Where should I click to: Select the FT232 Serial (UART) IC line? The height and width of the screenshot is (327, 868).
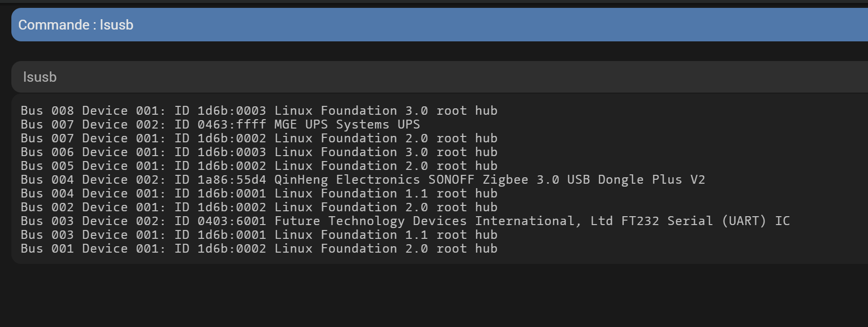[405, 221]
